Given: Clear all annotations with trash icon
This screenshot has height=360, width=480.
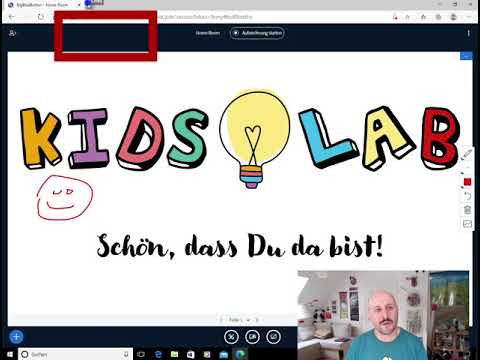Looking at the screenshot, I should 467,210.
